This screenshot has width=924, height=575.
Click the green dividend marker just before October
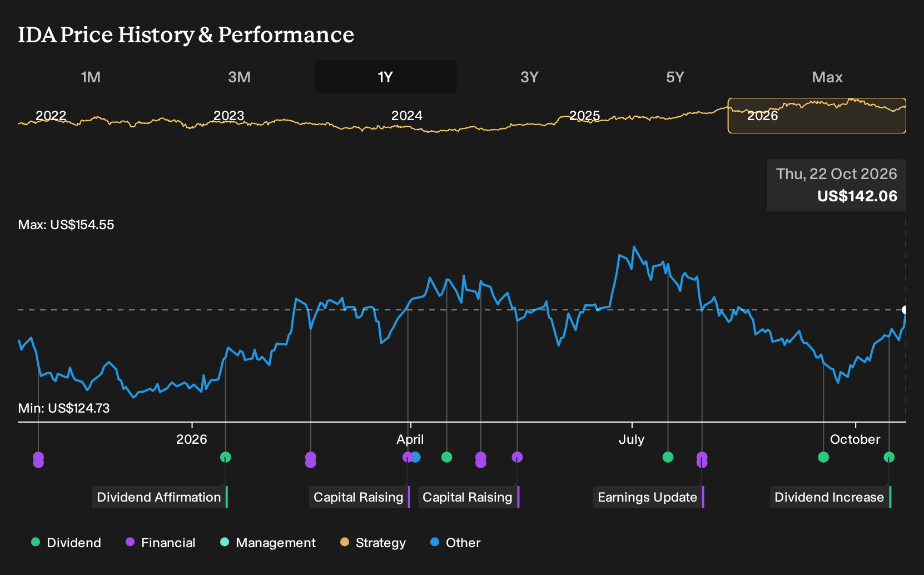(823, 457)
